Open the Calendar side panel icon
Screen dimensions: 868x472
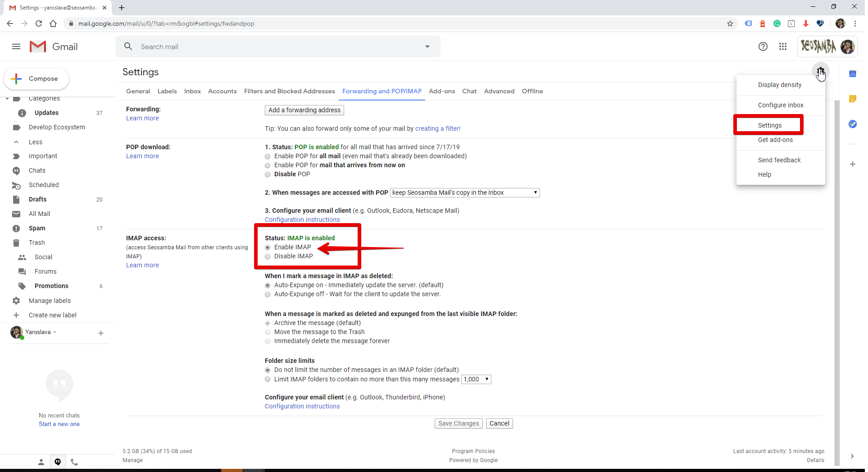click(853, 74)
